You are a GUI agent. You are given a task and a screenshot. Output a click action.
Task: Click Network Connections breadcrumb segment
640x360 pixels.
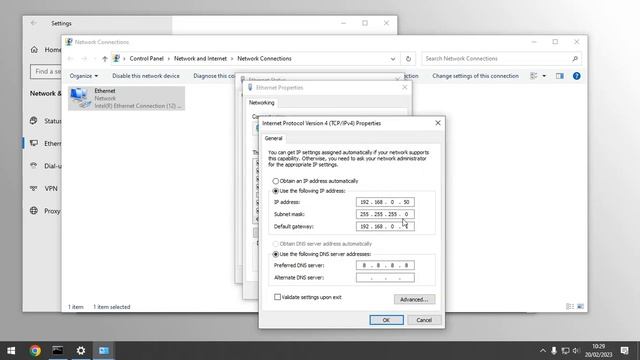click(x=264, y=59)
